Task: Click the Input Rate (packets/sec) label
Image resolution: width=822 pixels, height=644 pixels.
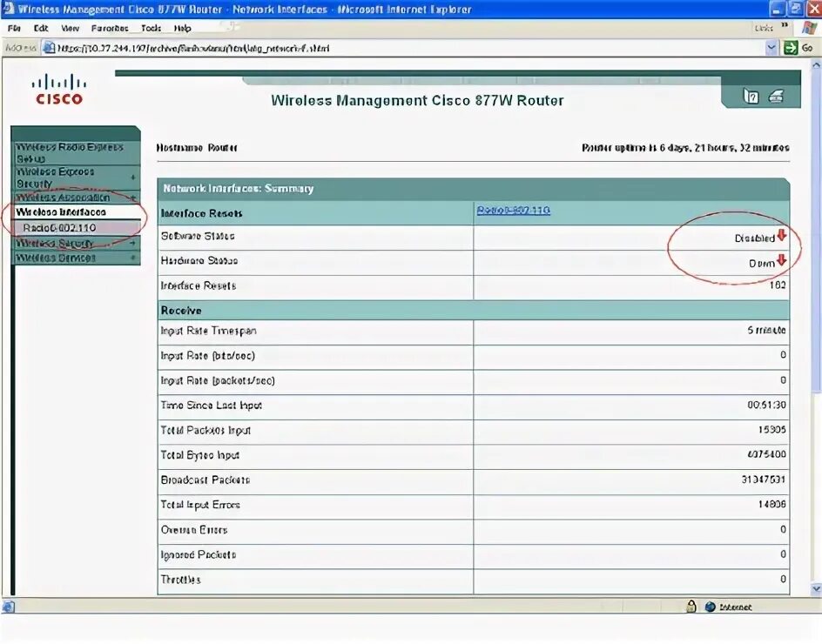Action: click(218, 380)
